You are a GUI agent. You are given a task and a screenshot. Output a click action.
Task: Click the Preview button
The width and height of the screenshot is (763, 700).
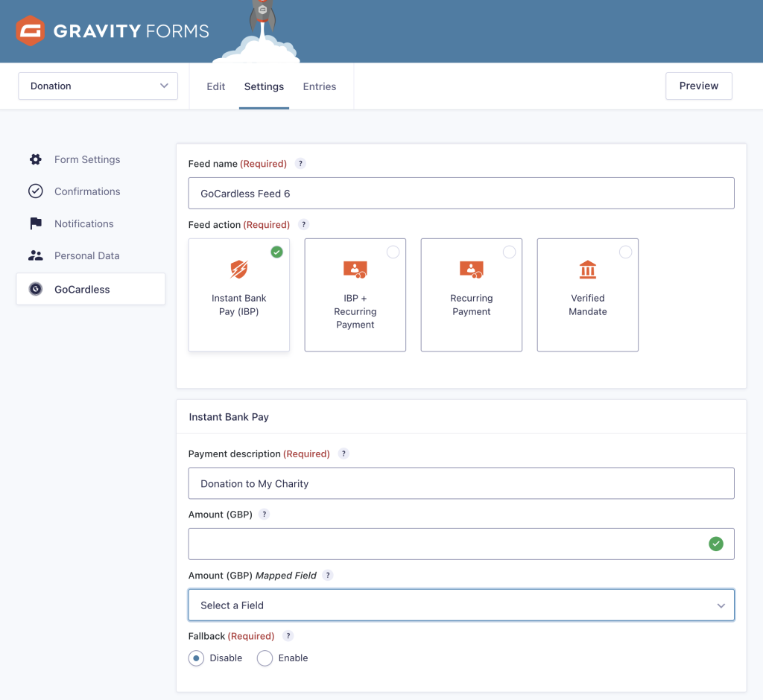click(699, 86)
